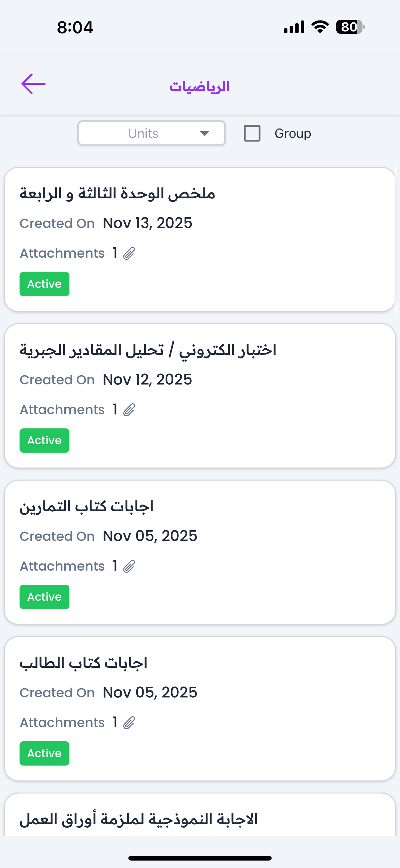
Task: Tap paperclip on اجابات كتاب التمارين card
Action: coord(129,567)
